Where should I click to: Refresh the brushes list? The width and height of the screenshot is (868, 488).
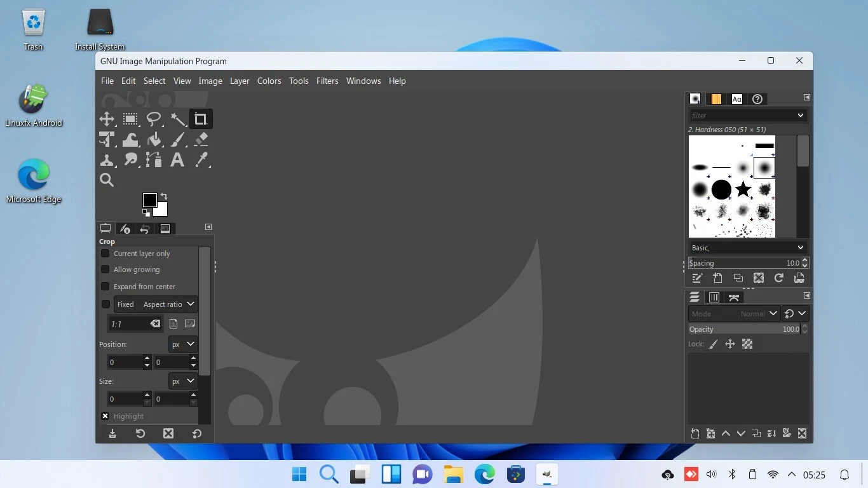coord(779,278)
